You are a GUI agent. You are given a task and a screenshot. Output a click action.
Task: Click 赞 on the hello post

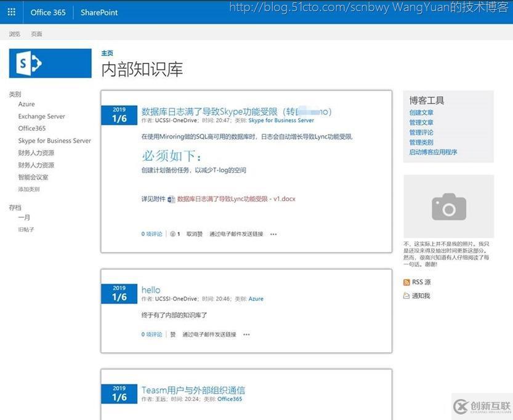(173, 334)
